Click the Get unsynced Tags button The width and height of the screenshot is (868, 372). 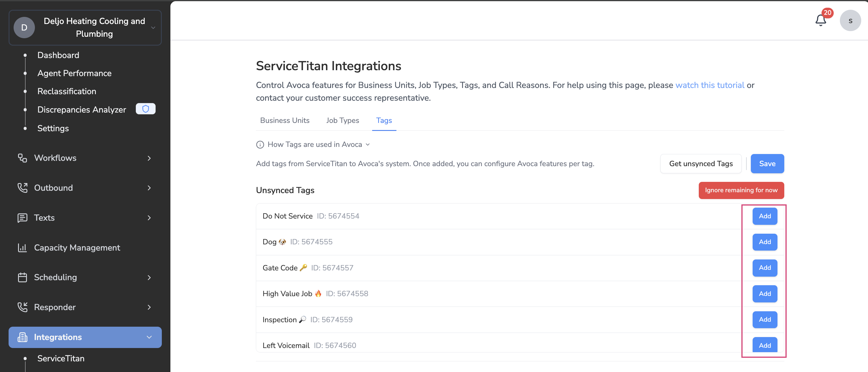[701, 163]
